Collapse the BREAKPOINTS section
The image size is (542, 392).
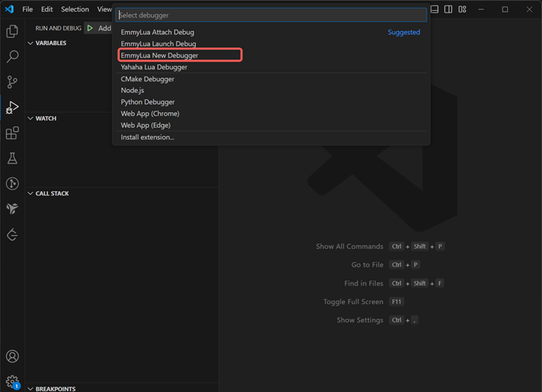tap(52, 389)
